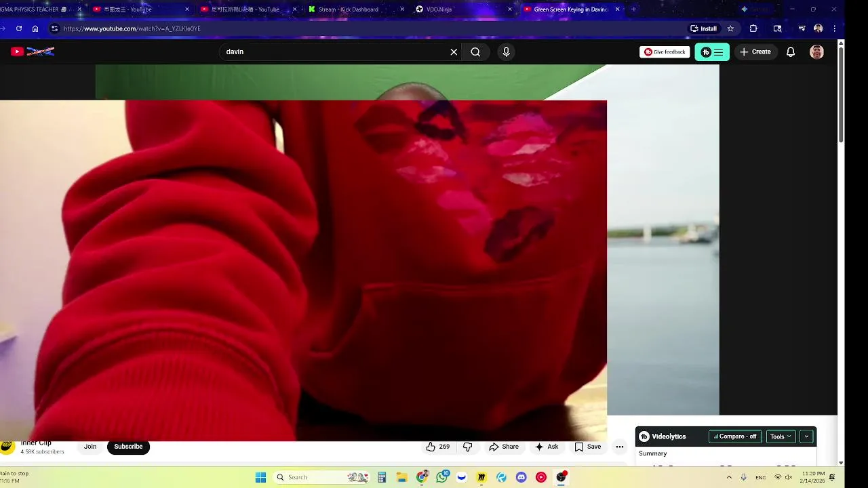Open File Explorer from the taskbar
Screen dimensions: 868x488
[x=401, y=477]
